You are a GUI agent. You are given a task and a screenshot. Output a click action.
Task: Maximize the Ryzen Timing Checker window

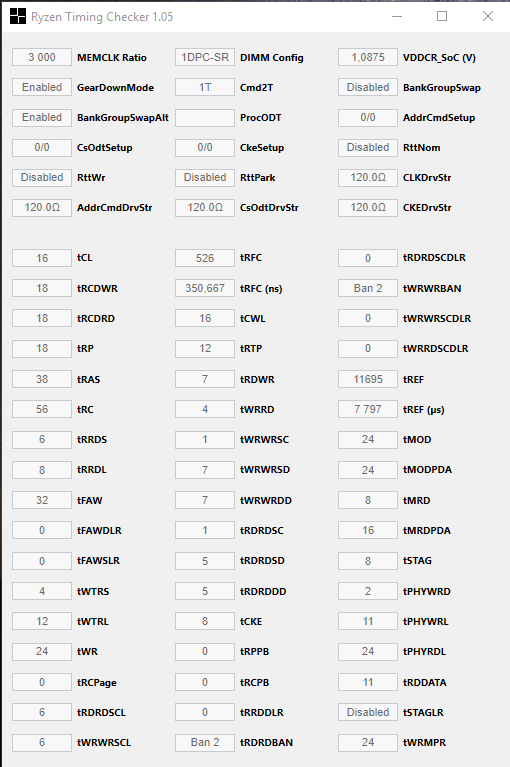pyautogui.click(x=442, y=16)
